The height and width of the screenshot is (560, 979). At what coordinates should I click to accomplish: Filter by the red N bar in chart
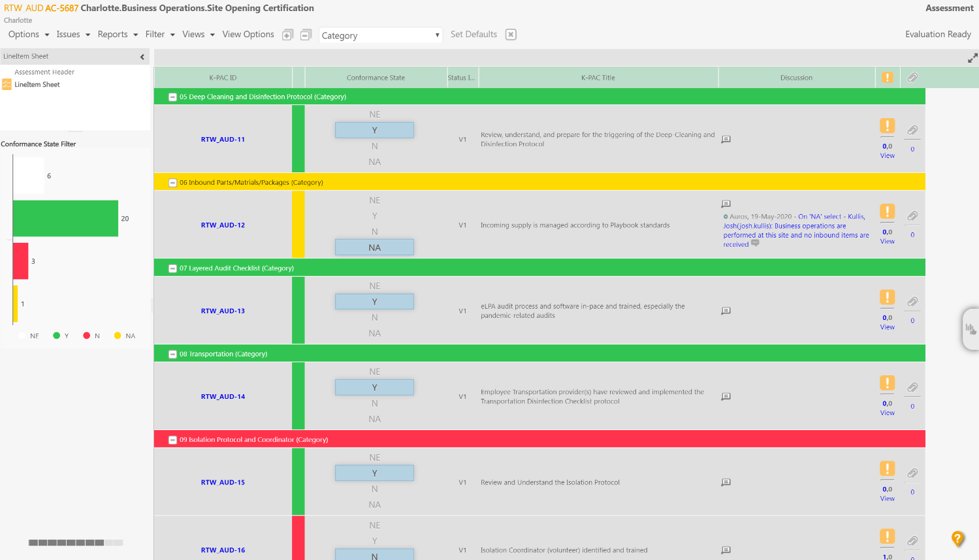pyautogui.click(x=21, y=261)
